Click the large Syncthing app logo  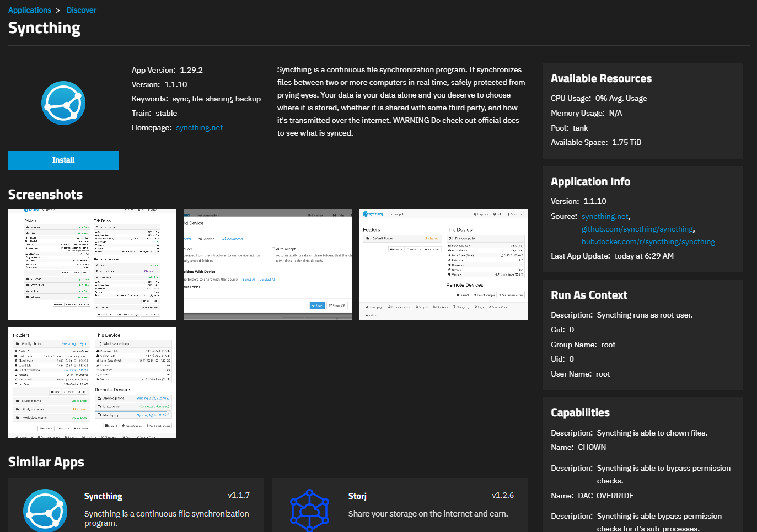63,103
